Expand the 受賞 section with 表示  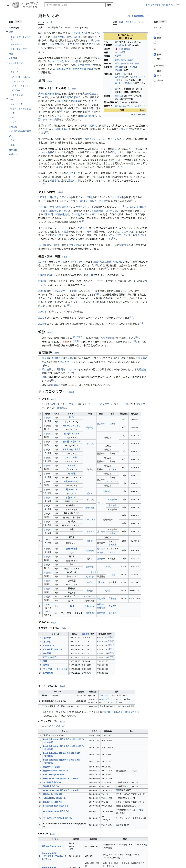point(143,110)
